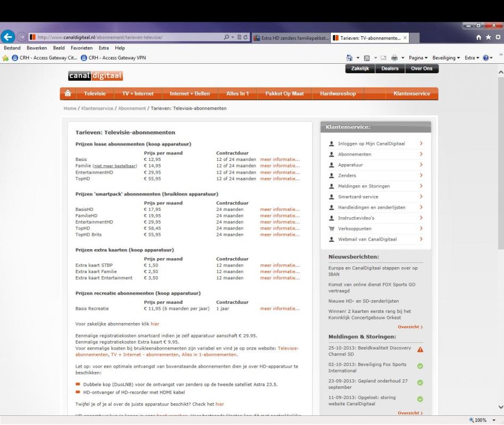Click the warning triangle next to Discovery Channel
The height and width of the screenshot is (425, 504).
pyautogui.click(x=420, y=350)
